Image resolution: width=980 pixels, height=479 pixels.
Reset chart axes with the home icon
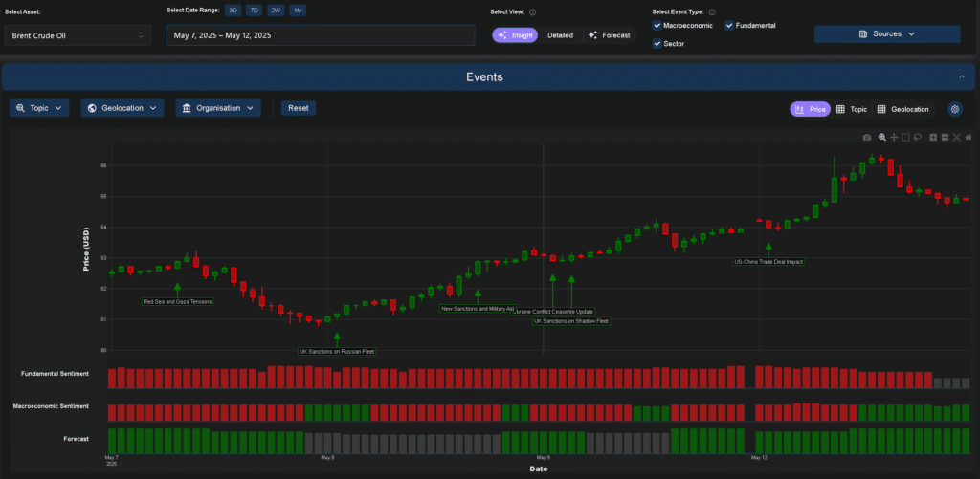(x=969, y=138)
